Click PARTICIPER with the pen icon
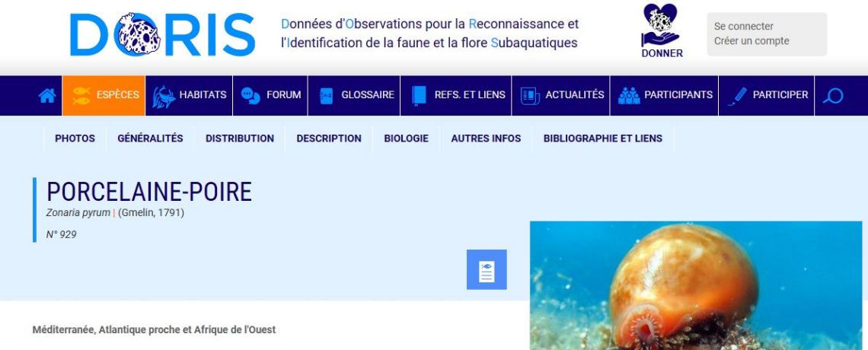 click(767, 95)
